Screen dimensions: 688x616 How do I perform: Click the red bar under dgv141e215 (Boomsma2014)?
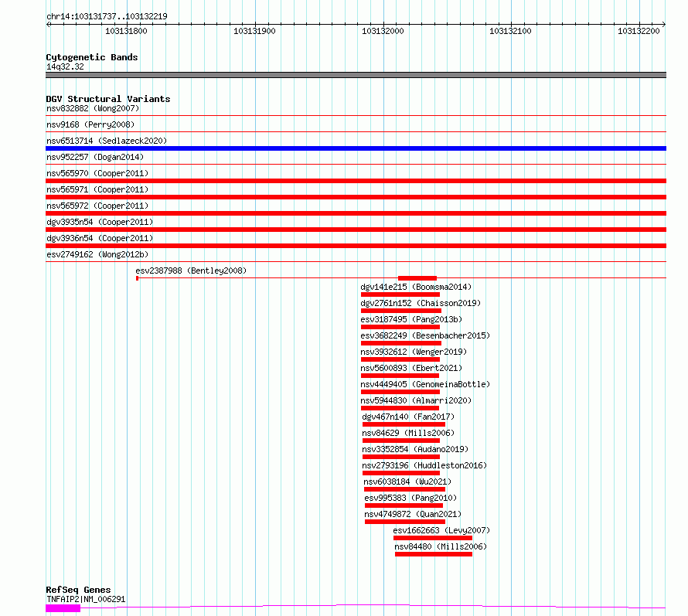coord(400,294)
